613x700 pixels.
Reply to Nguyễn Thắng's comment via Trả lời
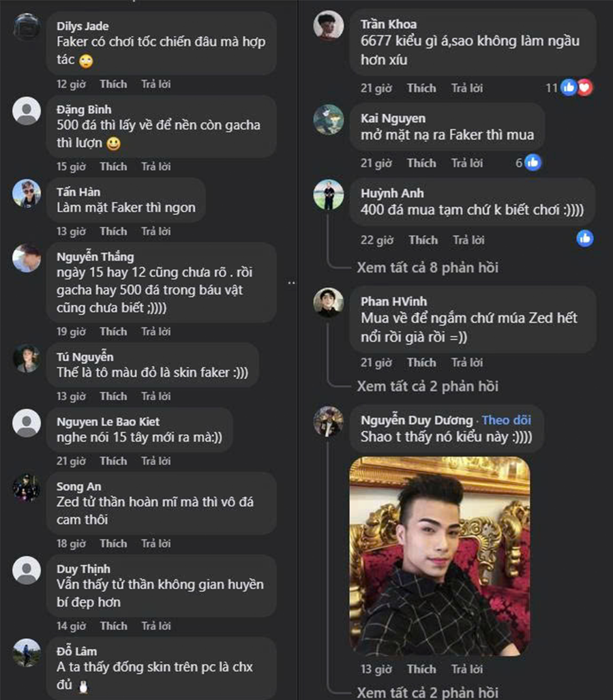[156, 331]
